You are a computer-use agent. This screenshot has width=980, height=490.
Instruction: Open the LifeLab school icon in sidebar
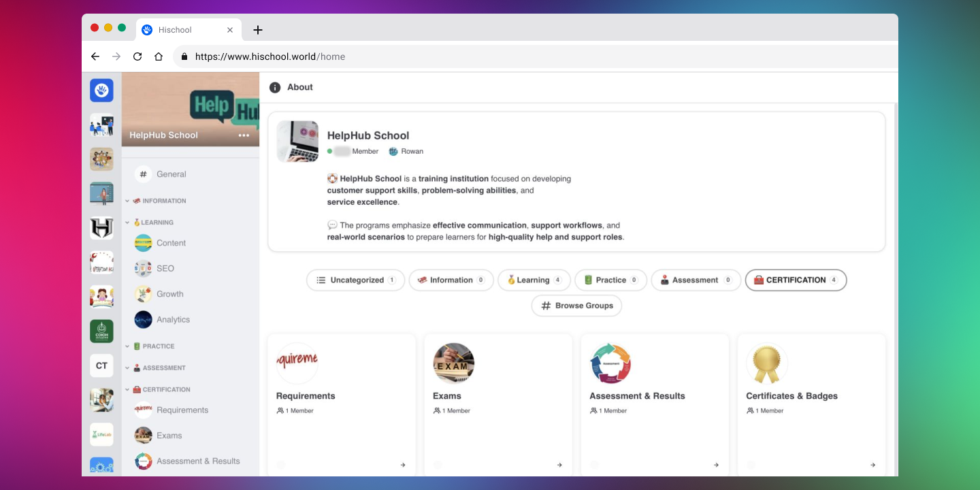pos(101,434)
